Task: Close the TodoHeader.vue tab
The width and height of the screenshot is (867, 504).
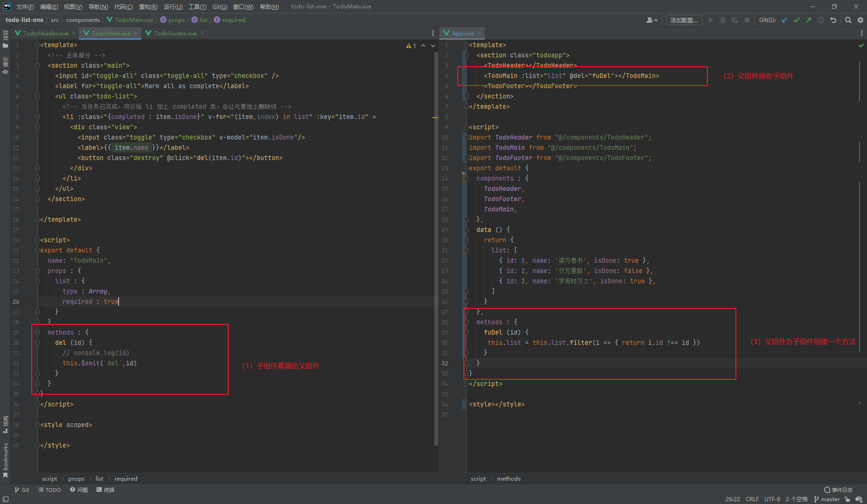Action: pyautogui.click(x=74, y=33)
